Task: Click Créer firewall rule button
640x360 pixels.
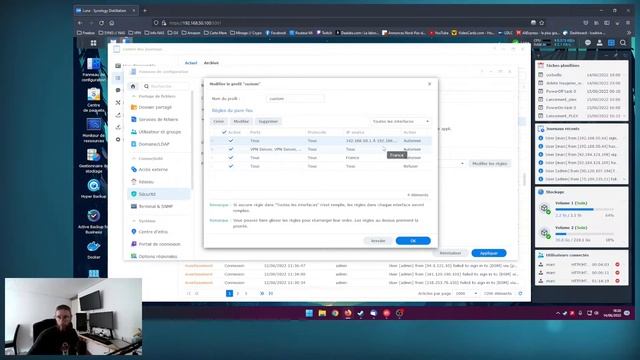Action: pyautogui.click(x=219, y=121)
